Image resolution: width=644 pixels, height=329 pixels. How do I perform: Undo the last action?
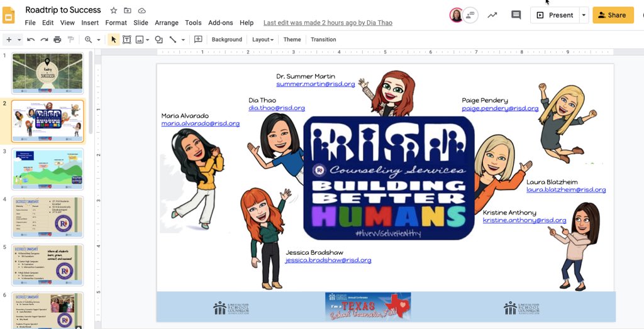pos(31,40)
